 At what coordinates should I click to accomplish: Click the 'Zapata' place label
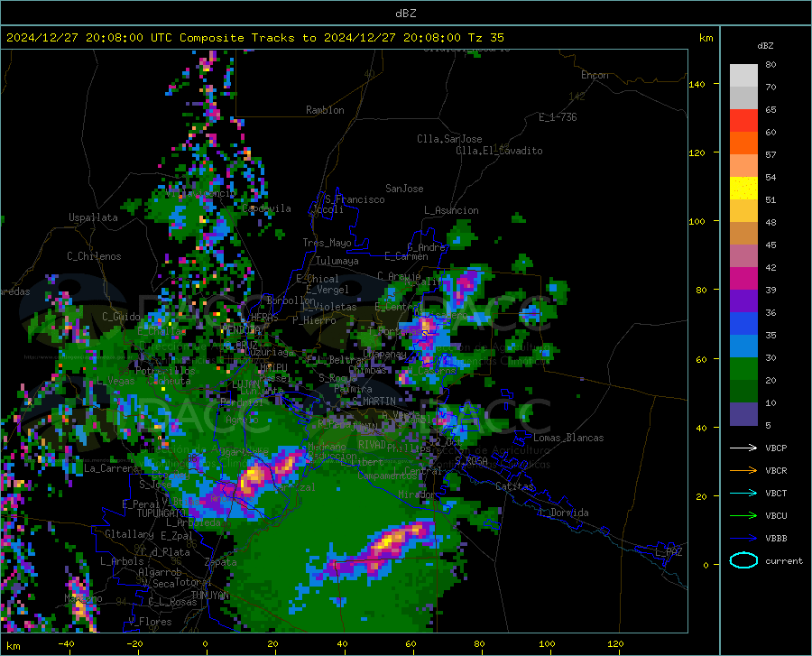click(220, 562)
